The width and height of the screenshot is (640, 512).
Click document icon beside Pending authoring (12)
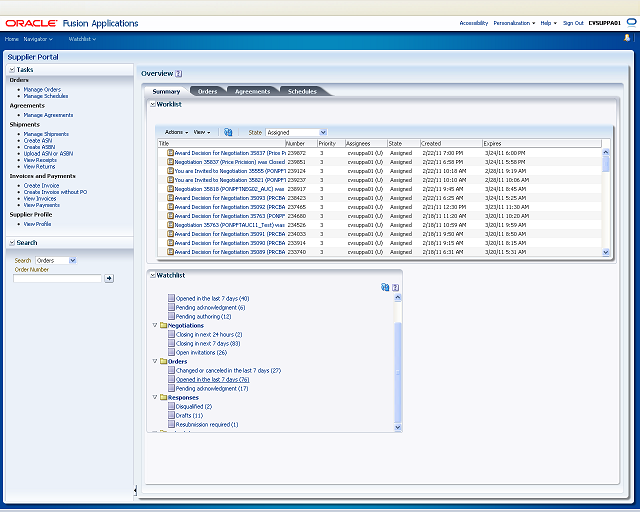[x=171, y=316]
